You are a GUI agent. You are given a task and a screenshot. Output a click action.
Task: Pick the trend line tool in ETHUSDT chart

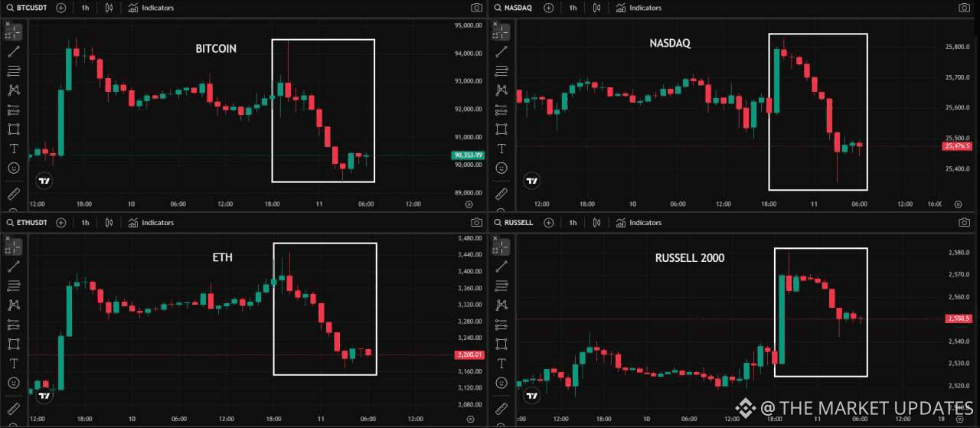click(14, 266)
